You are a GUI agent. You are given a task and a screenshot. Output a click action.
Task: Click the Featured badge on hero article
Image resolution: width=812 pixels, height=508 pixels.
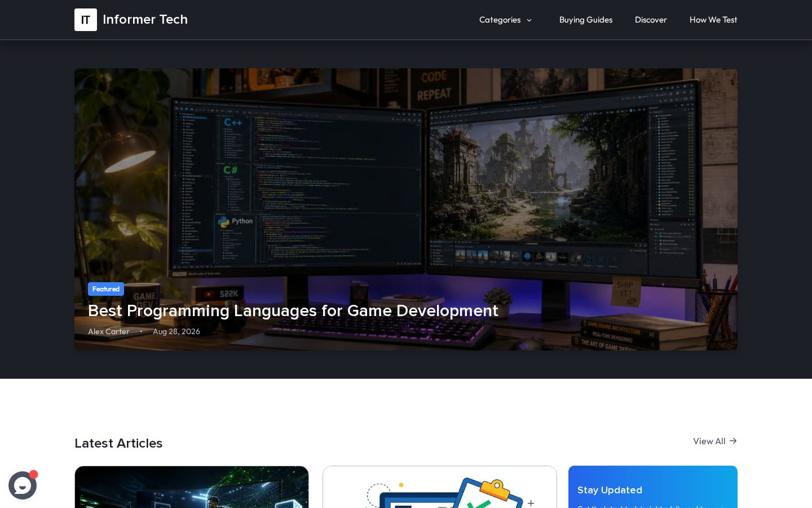(106, 289)
